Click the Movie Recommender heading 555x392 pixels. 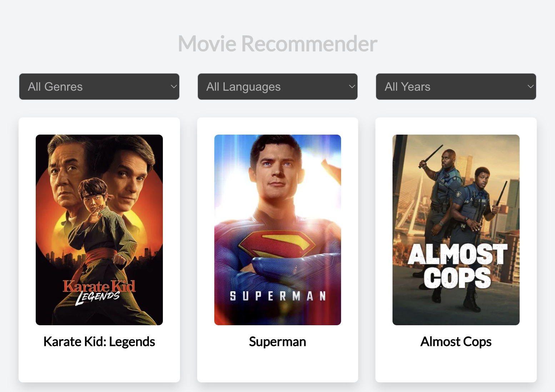pyautogui.click(x=277, y=44)
